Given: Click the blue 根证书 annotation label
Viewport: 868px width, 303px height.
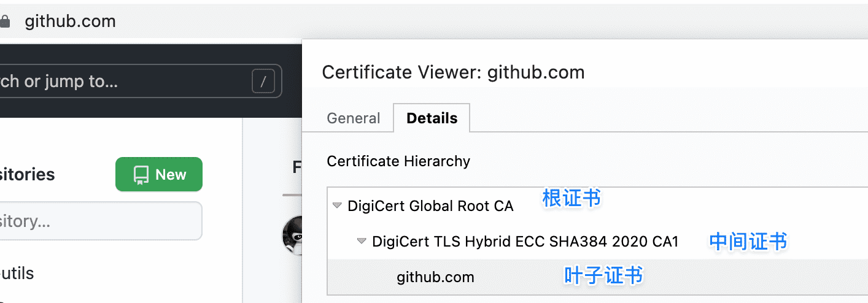Looking at the screenshot, I should 571,198.
